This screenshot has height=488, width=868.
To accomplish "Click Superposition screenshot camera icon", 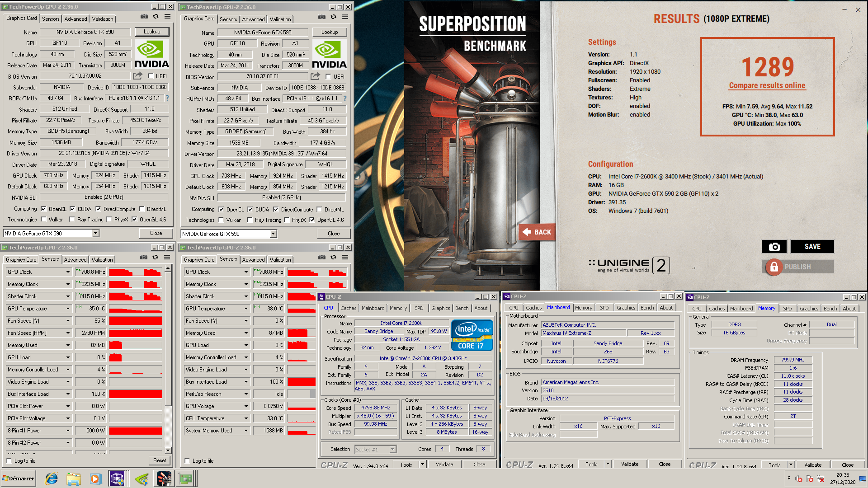I will (774, 246).
